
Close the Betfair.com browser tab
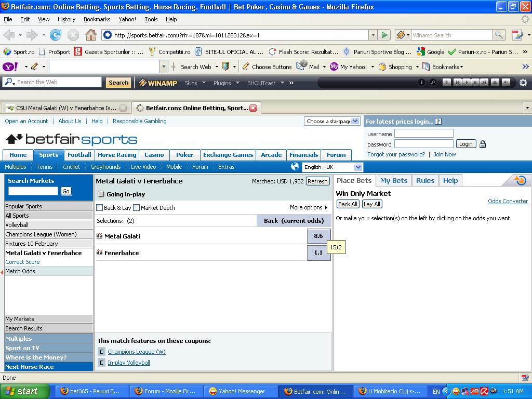click(x=253, y=108)
